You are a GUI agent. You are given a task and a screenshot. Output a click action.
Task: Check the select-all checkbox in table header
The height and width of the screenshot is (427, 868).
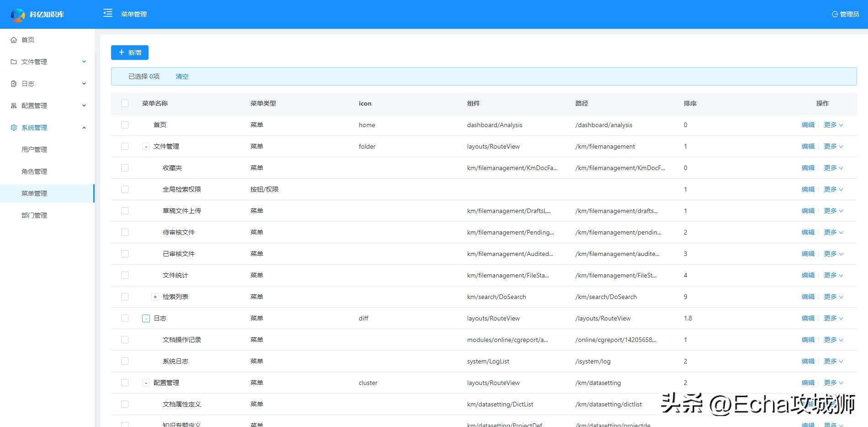(125, 103)
